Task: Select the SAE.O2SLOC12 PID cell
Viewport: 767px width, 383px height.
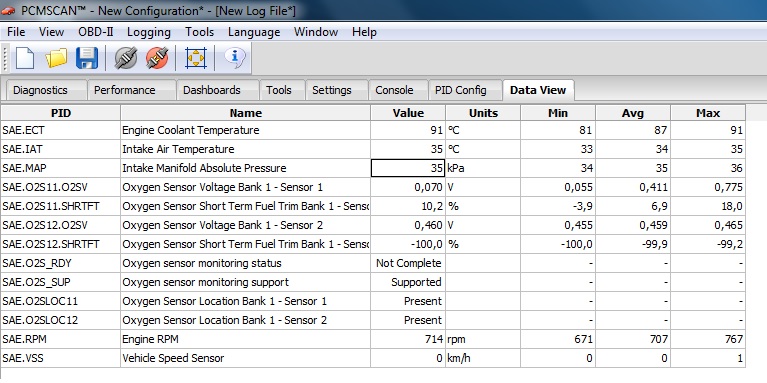Action: pyautogui.click(x=61, y=320)
